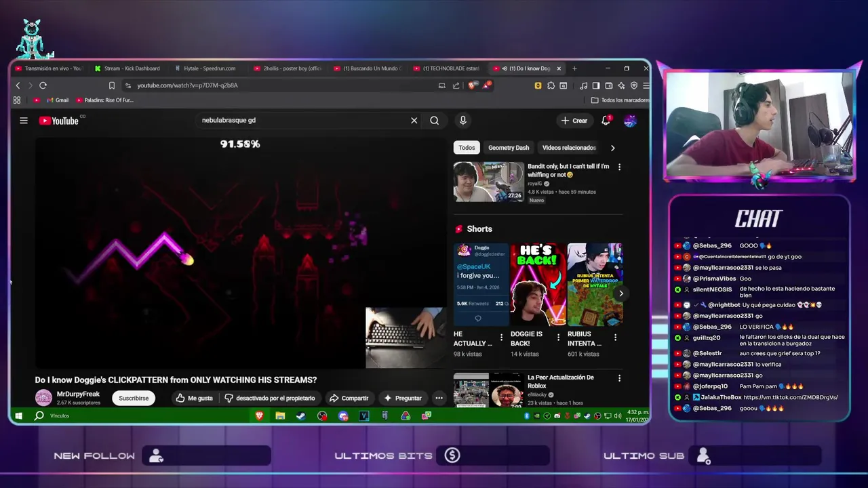Open Crear dropdown button
Image resolution: width=868 pixels, height=488 pixels.
click(574, 121)
